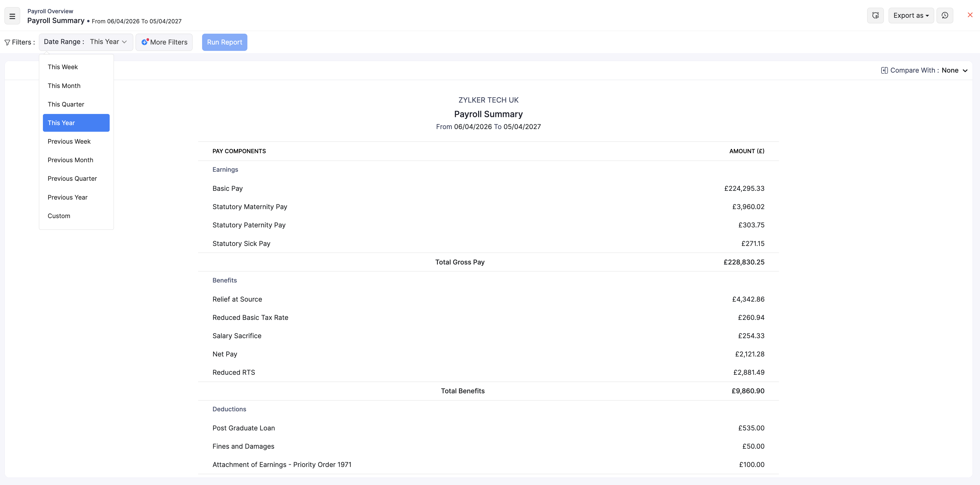Click Salary Sacrifice label
980x485 pixels.
click(x=237, y=336)
